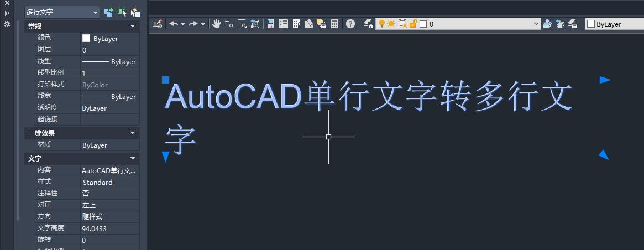The width and height of the screenshot is (644, 250).
Task: Click the Select Objects icon in Properties palette
Action: tap(122, 12)
